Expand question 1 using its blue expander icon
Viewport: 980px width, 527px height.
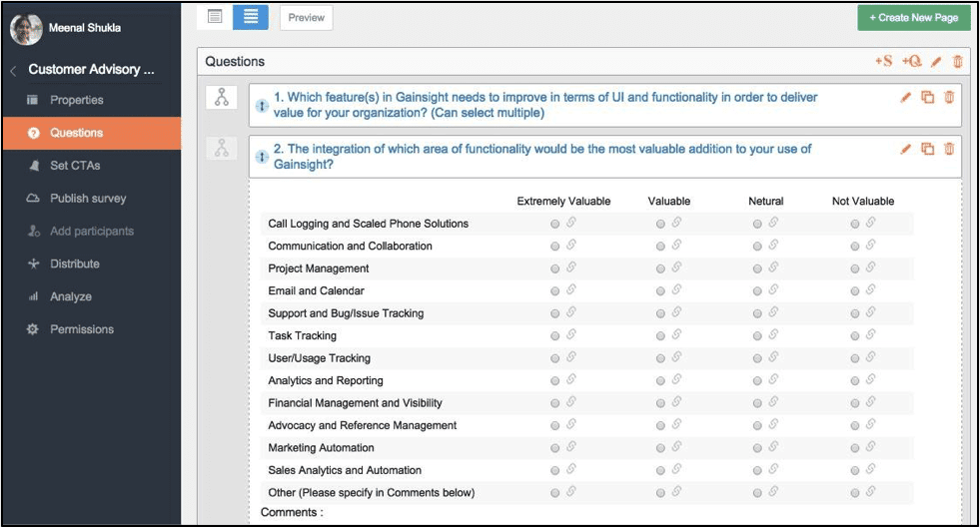tap(262, 105)
